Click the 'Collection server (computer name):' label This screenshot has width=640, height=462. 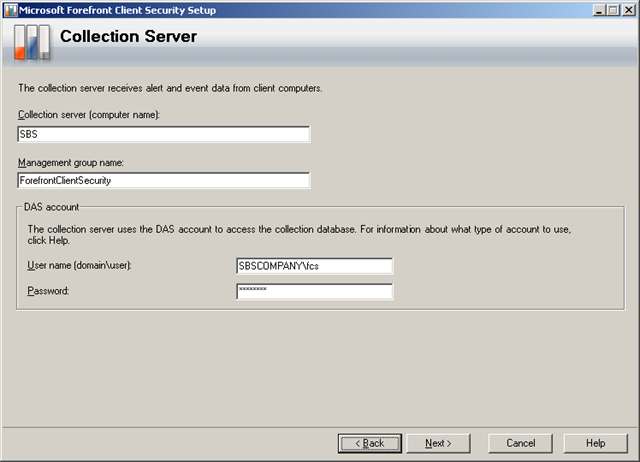click(x=89, y=115)
